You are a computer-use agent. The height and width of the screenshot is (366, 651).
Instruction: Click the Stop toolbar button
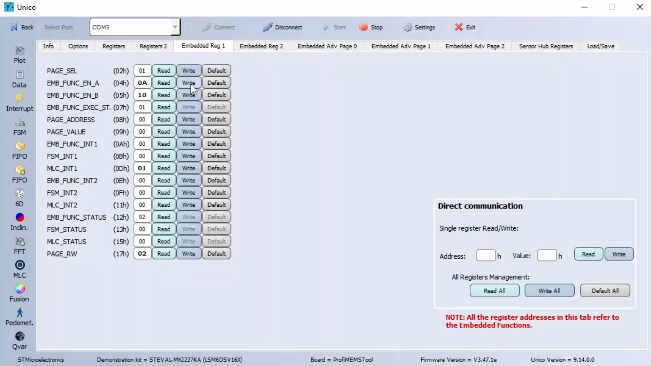(371, 27)
